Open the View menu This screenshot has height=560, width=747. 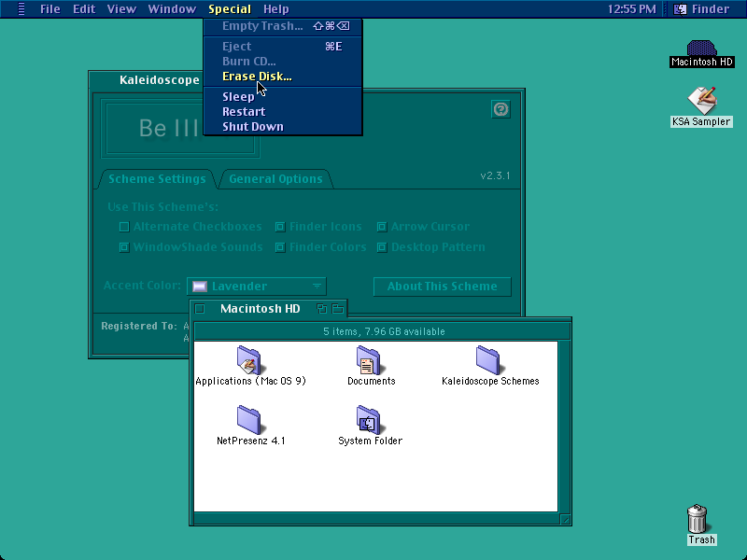(121, 9)
